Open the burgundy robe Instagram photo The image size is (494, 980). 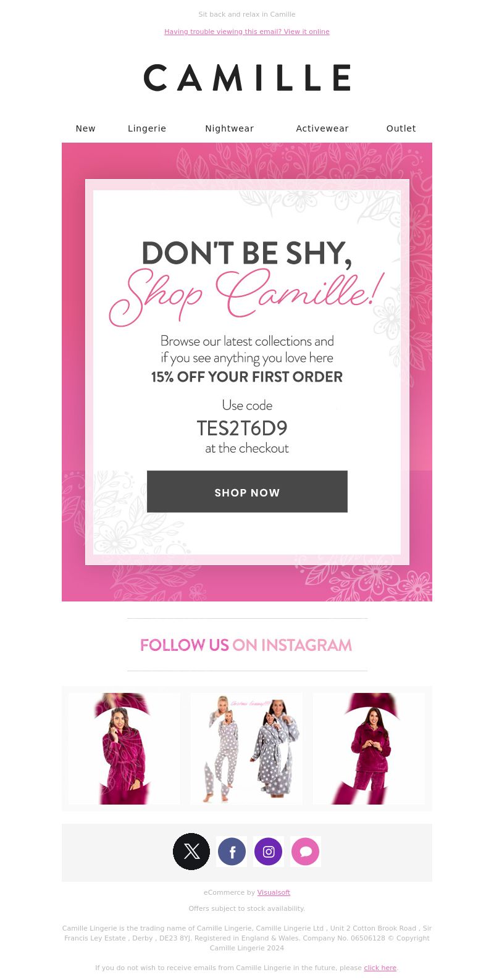click(x=124, y=748)
